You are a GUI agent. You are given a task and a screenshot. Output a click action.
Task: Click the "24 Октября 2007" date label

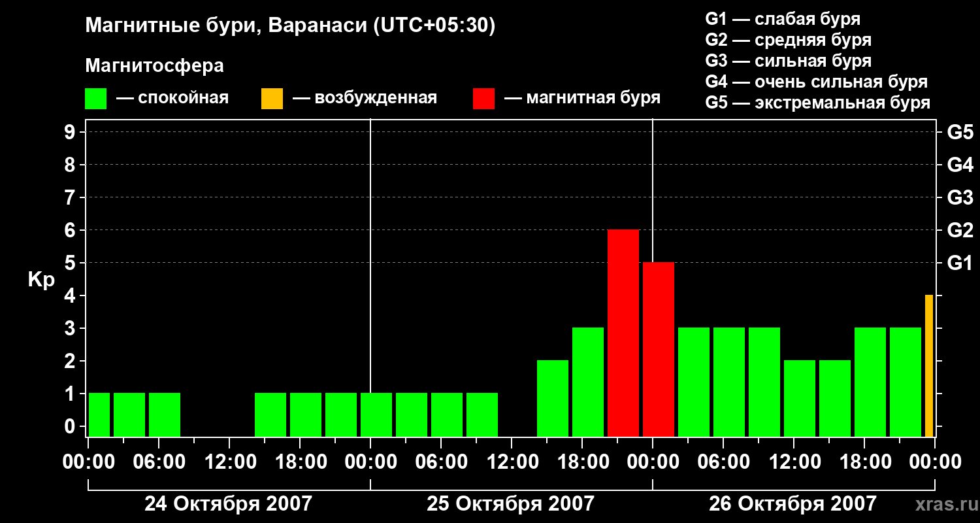228,503
